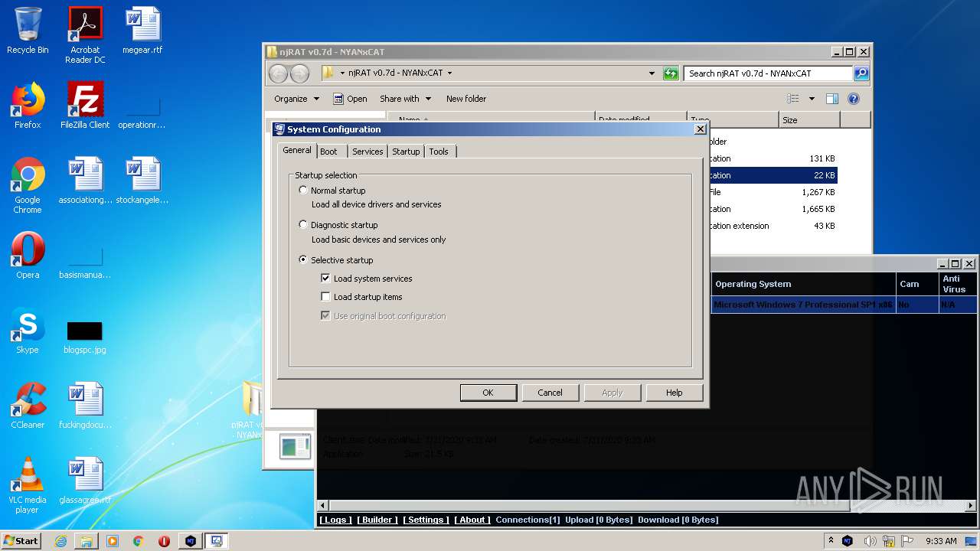Open the associationg... Word document icon
Image resolution: width=980 pixels, height=551 pixels.
[85, 181]
